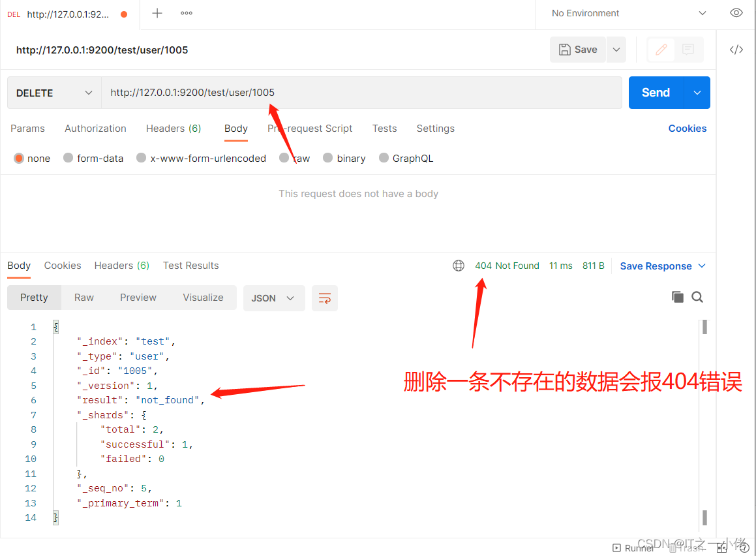Collapse the root JSON object on line 1

pyautogui.click(x=56, y=327)
